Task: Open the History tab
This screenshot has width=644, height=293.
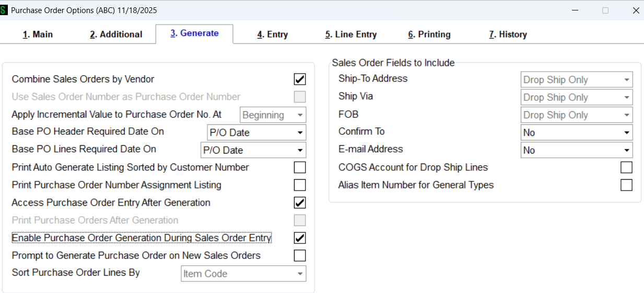Action: tap(508, 34)
